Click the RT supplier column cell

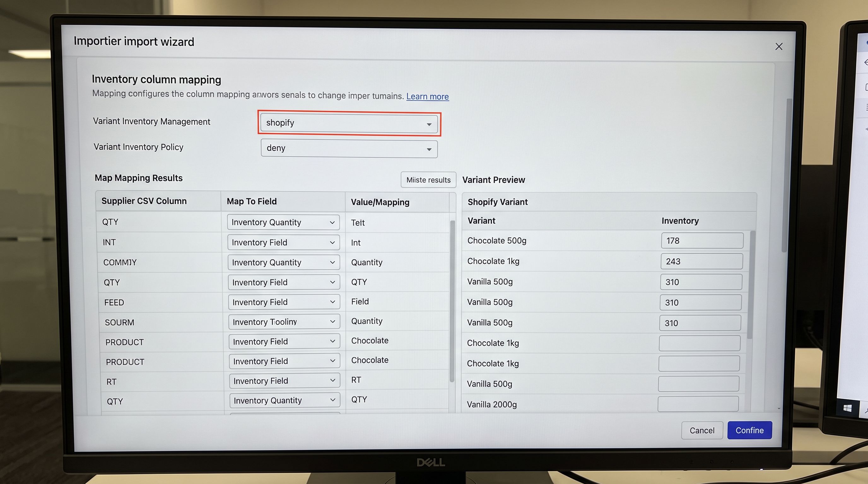[x=111, y=382]
